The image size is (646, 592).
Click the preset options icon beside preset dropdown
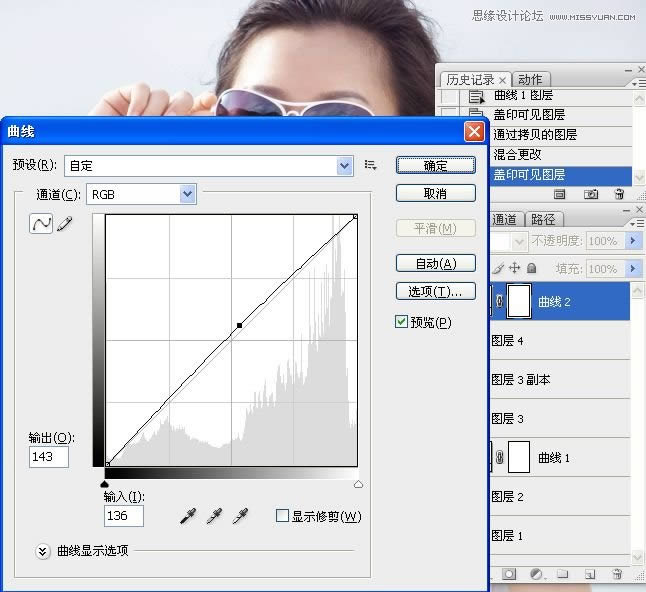click(371, 165)
